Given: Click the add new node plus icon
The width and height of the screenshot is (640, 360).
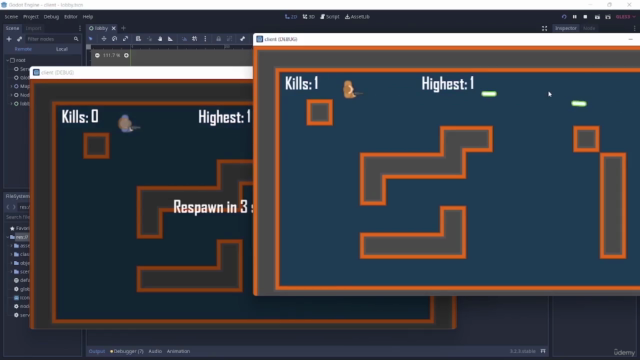Looking at the screenshot, I should coord(9,39).
